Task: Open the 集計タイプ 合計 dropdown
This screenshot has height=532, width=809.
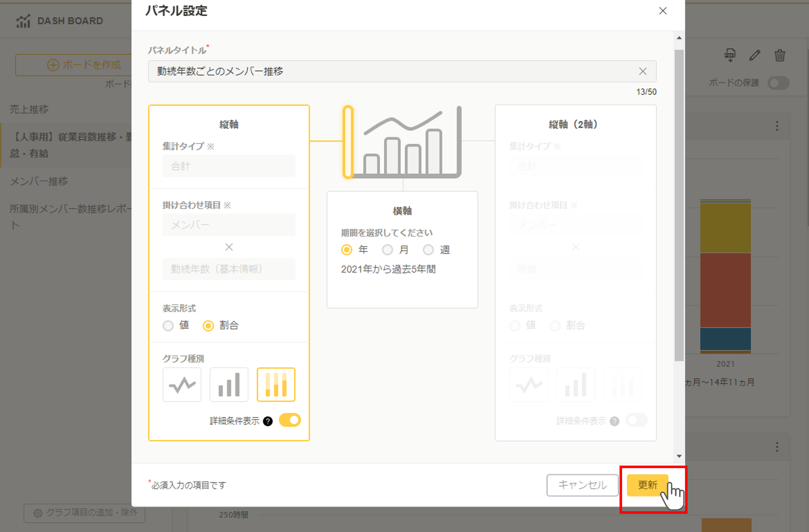Action: [229, 166]
